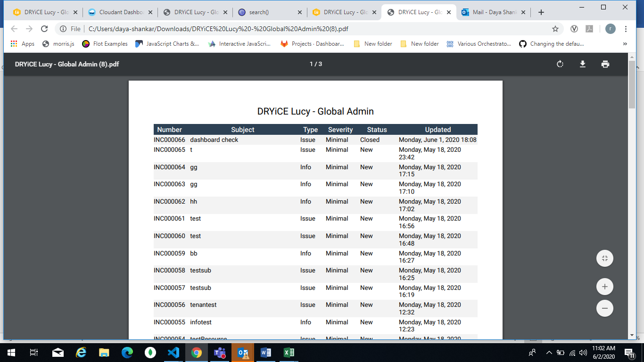Open the morris.js bookmark

(x=58, y=44)
